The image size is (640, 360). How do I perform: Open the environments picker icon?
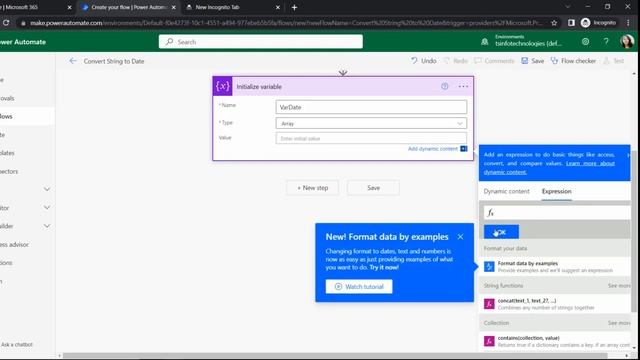pyautogui.click(x=484, y=42)
